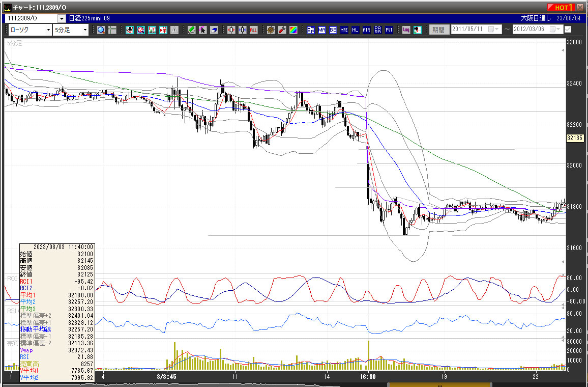Click the candle icon with blue arrows
The image size is (588, 387).
243,30
